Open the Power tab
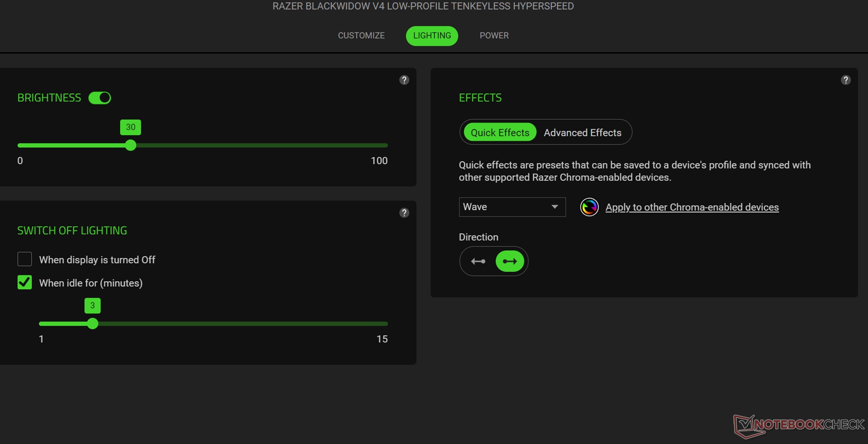 click(x=494, y=36)
